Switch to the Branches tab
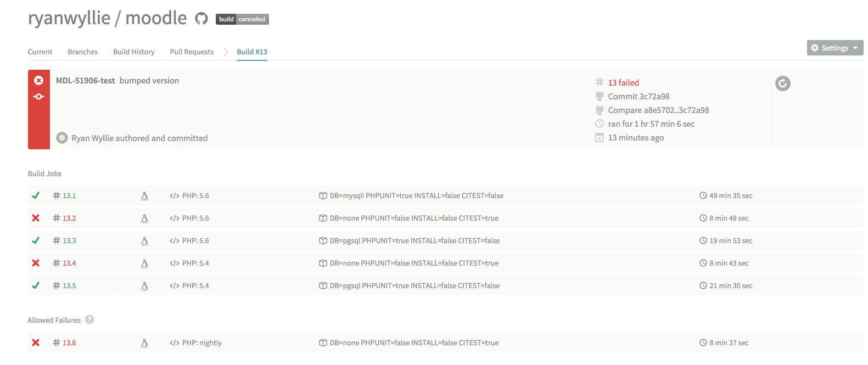Screen dimensions: 868x365 [x=83, y=52]
